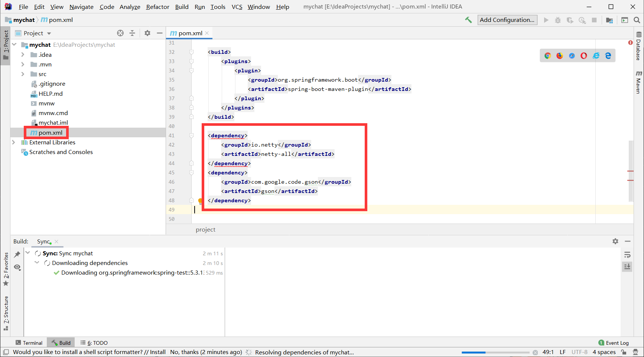Open the Refactor menu

pos(157,7)
